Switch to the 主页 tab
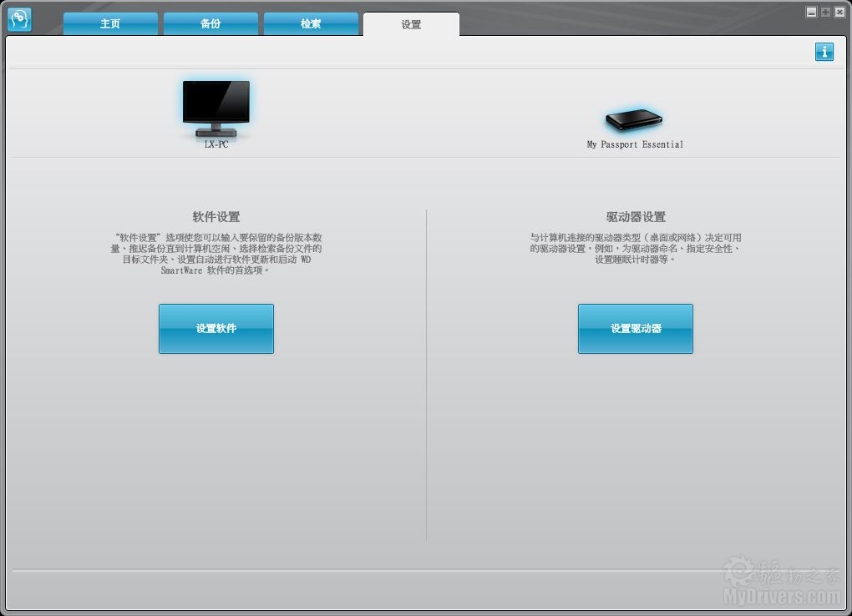 point(110,24)
